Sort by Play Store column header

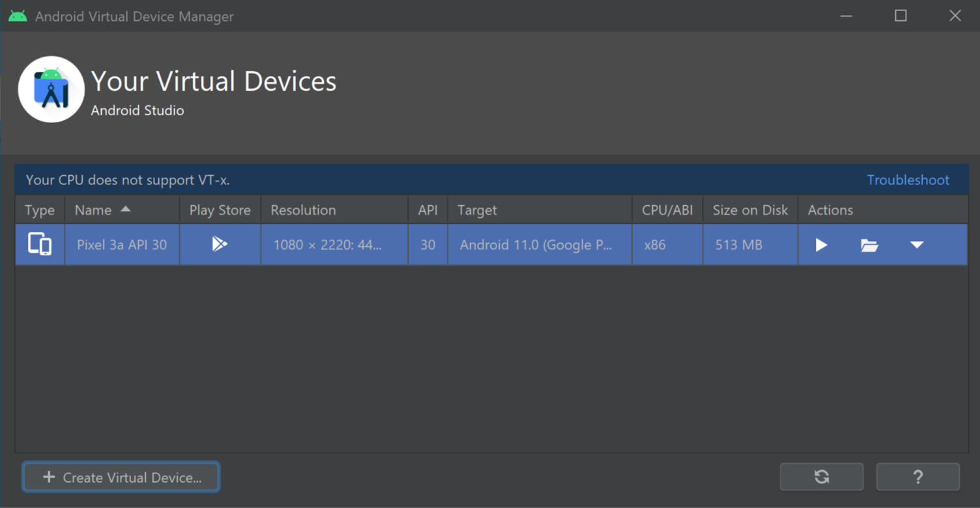(x=220, y=210)
